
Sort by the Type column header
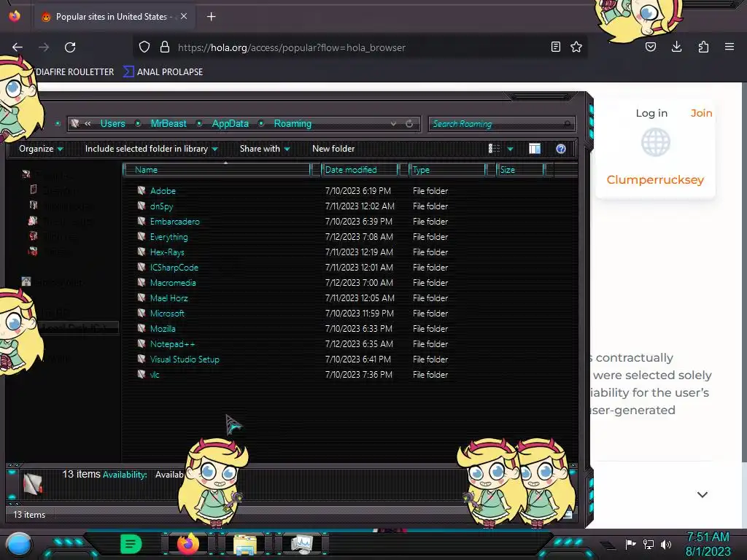[x=447, y=170]
